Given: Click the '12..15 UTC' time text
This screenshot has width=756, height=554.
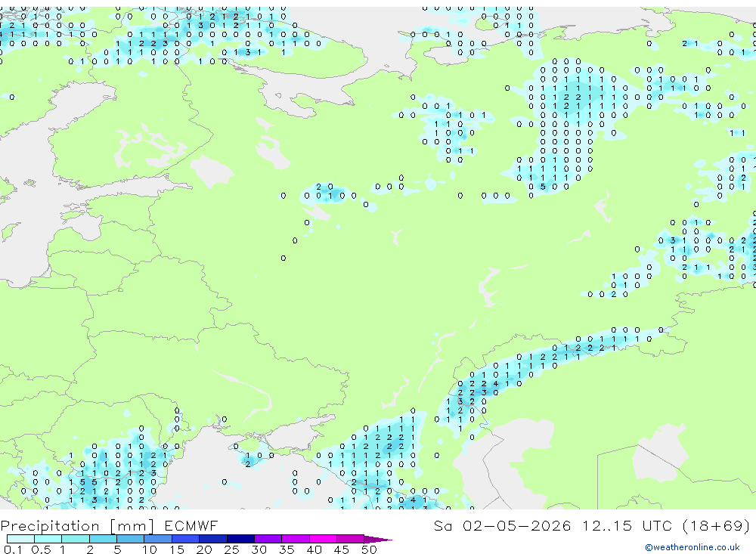Looking at the screenshot, I should coord(626,525).
